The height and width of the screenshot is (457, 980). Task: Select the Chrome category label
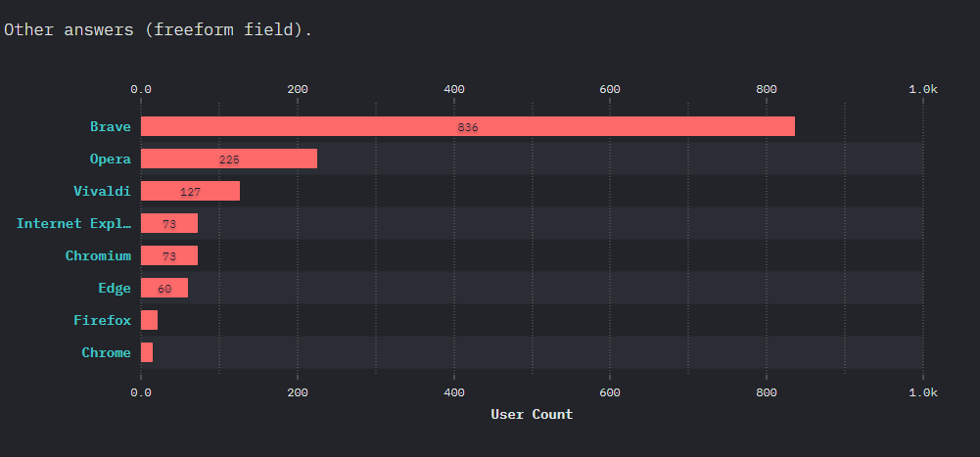107,352
